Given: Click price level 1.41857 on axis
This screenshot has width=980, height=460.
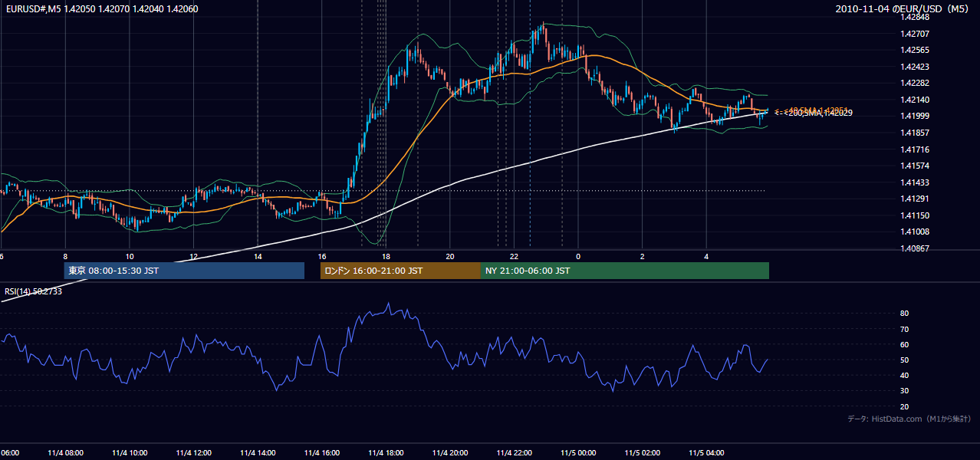Looking at the screenshot, I should coord(915,133).
